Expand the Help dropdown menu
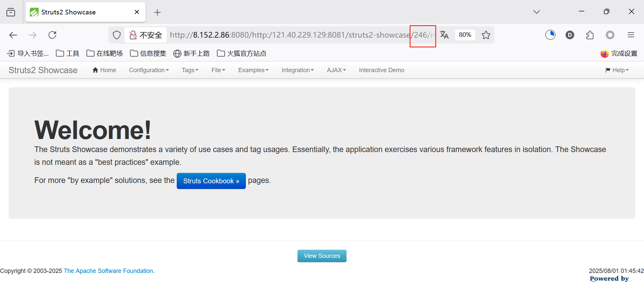644x282 pixels. point(617,70)
